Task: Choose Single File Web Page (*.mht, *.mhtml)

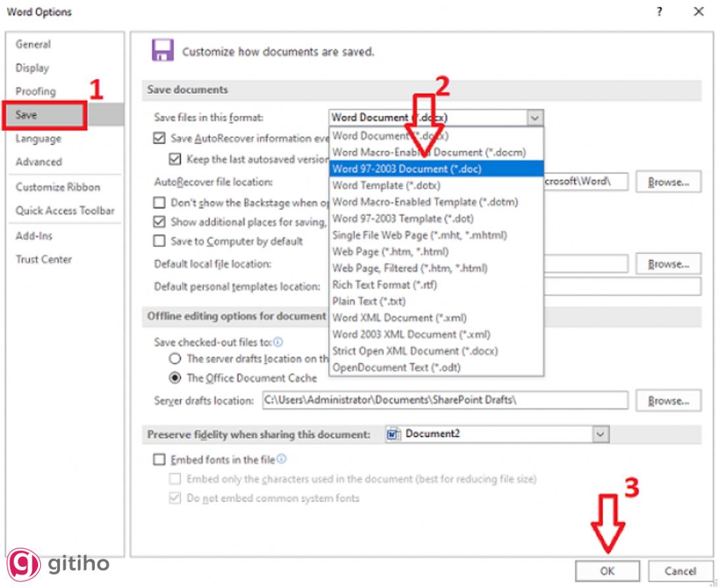Action: (436, 235)
